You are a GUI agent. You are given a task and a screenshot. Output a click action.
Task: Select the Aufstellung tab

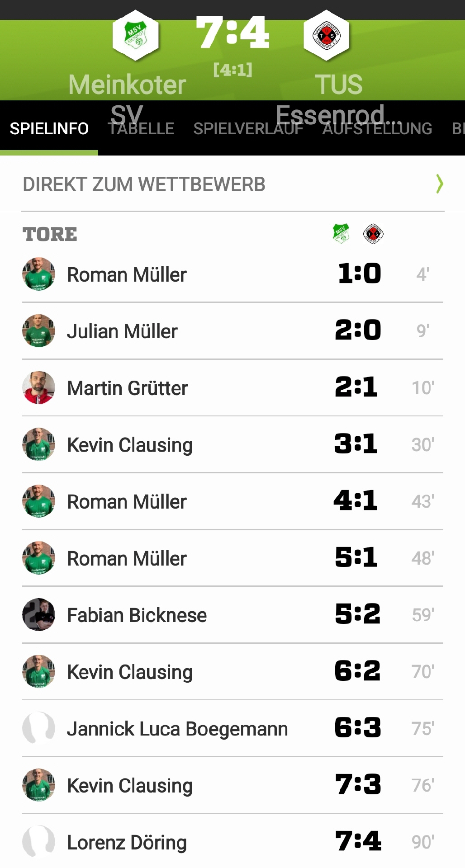[x=377, y=129]
